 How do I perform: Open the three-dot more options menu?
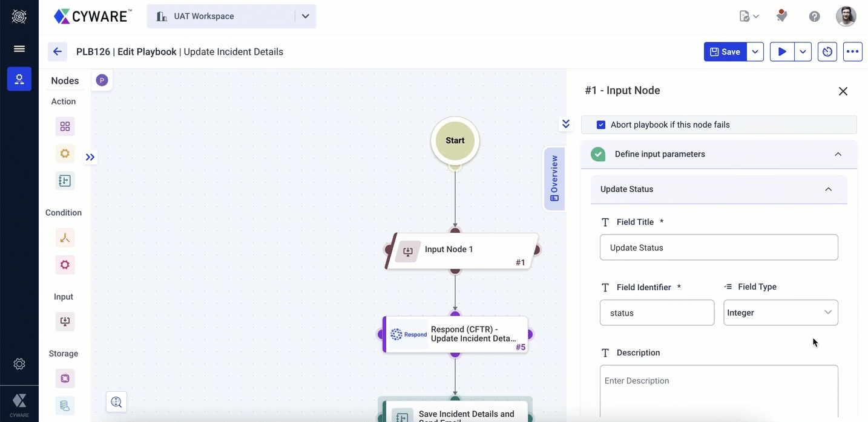coord(852,52)
